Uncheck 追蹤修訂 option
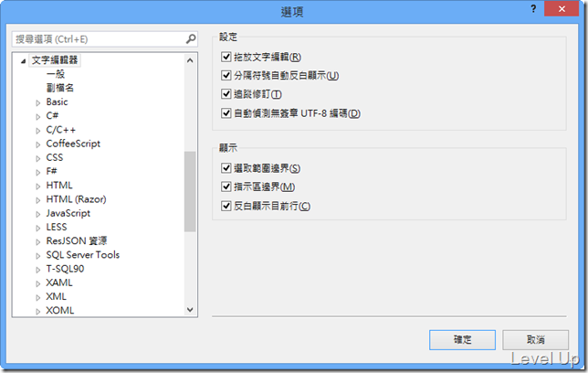 coord(226,94)
